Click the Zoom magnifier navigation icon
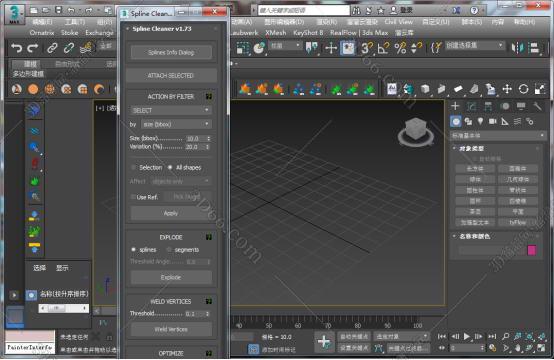 coord(506,336)
